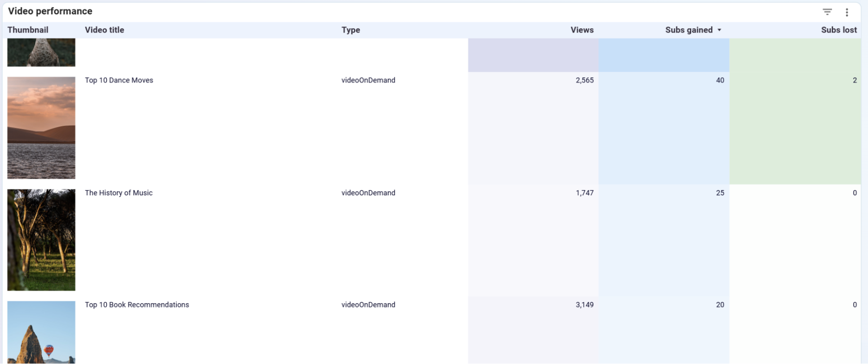Open the Top 10 Book Recommendations thumbnail
The width and height of the screenshot is (868, 364).
coord(41,332)
